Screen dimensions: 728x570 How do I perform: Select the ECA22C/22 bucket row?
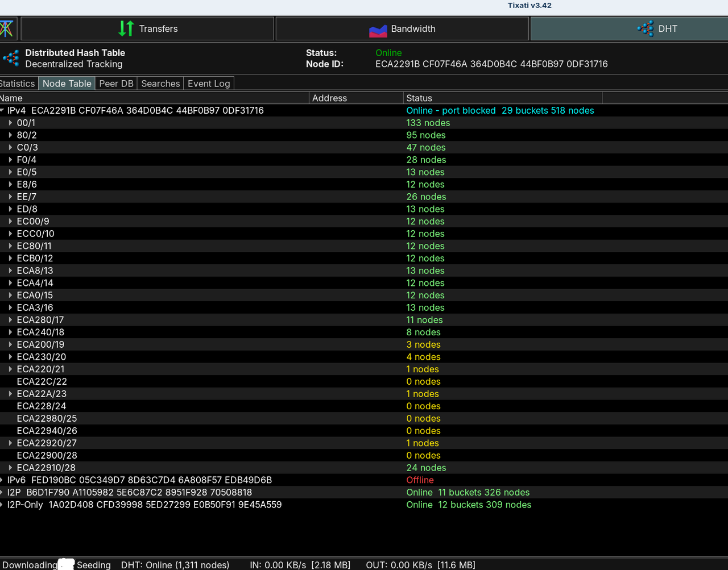click(364, 381)
